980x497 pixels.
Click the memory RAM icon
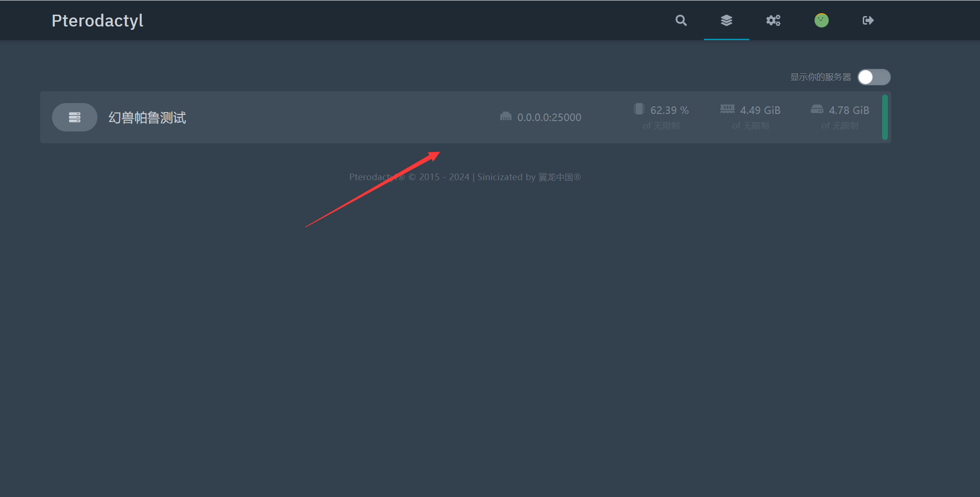tap(727, 109)
